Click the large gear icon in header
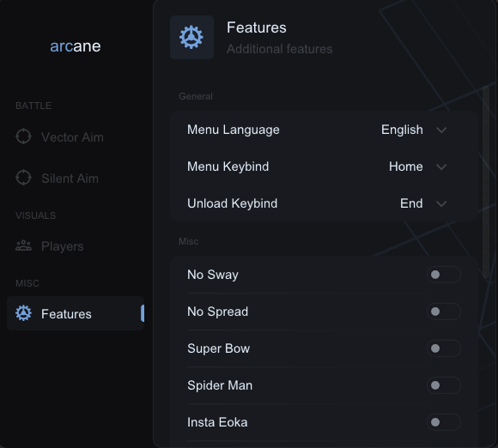 (191, 37)
